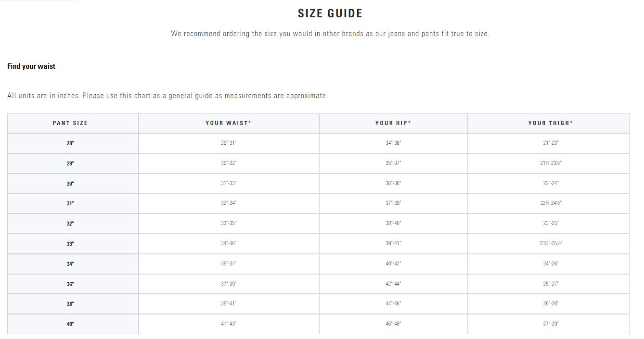Select the 34" pant size row label
The image size is (644, 339).
pos(70,264)
